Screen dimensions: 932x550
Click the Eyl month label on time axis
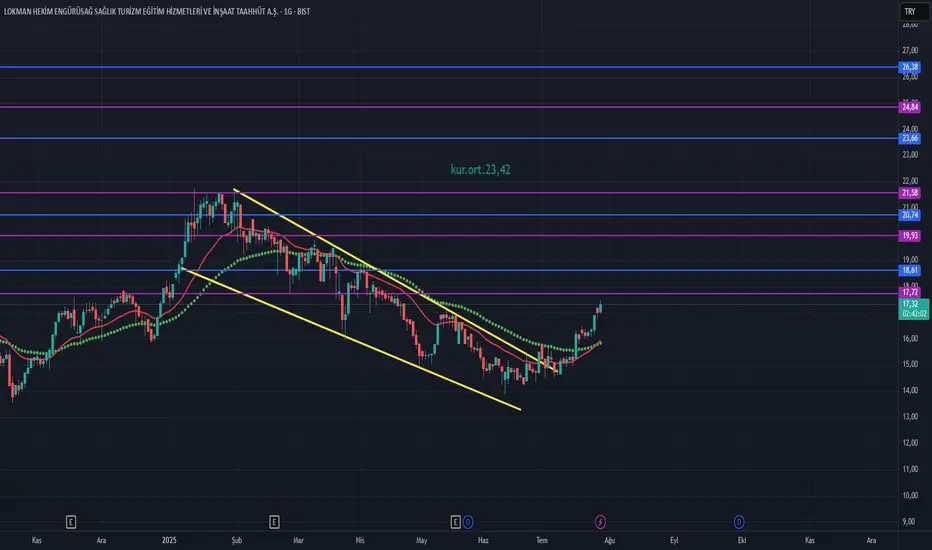[x=674, y=540]
